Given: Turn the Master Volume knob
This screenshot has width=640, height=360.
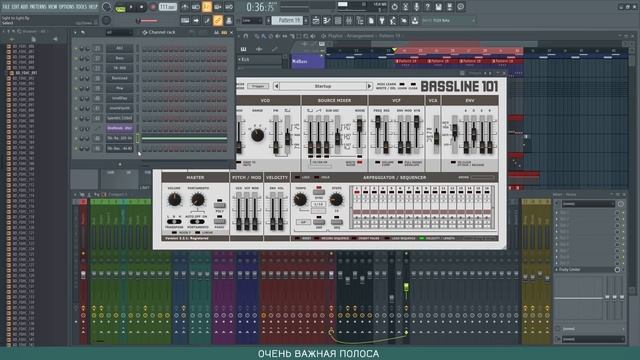Looking at the screenshot, I should pyautogui.click(x=174, y=200).
